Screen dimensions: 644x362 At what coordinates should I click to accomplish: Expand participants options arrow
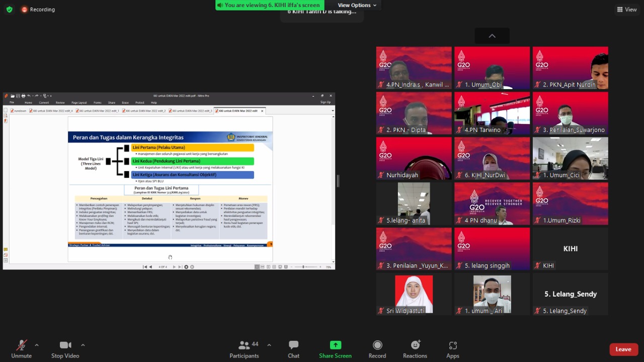pyautogui.click(x=269, y=345)
